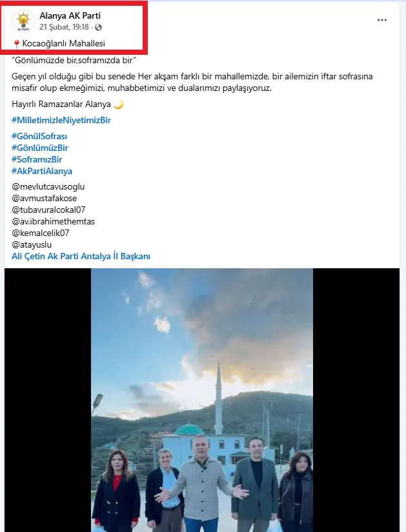Open hashtag #GönlümüzBir
The height and width of the screenshot is (532, 406).
[x=40, y=148]
